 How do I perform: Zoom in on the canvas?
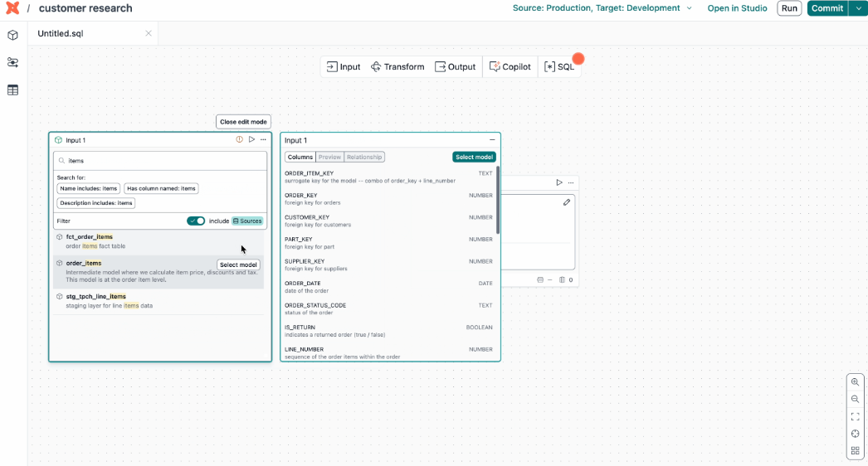(856, 382)
